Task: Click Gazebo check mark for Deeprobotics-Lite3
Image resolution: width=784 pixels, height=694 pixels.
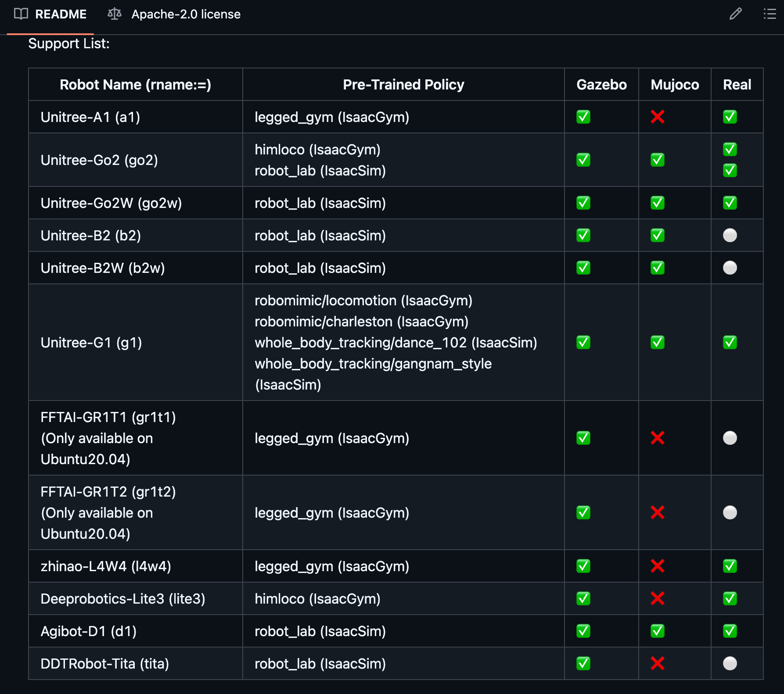Action: pyautogui.click(x=583, y=599)
